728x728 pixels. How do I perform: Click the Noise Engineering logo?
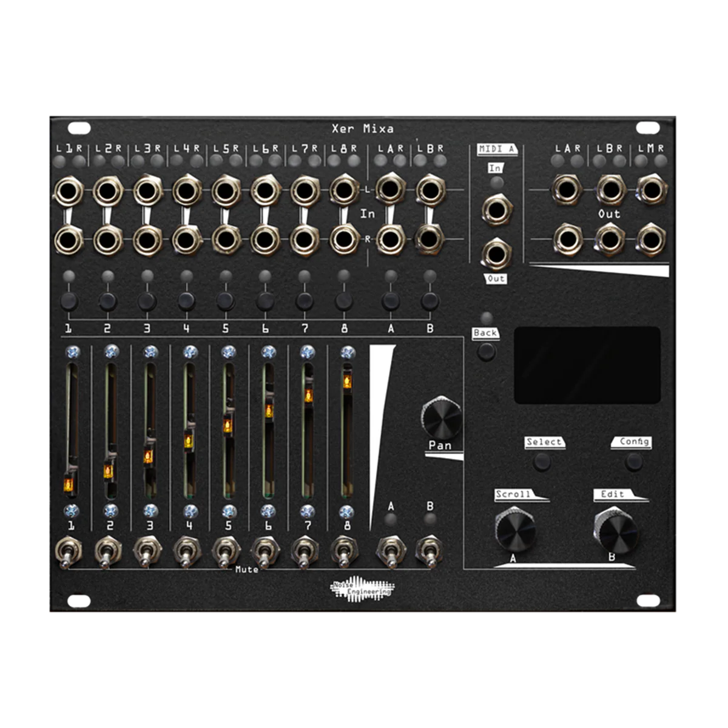tap(363, 588)
